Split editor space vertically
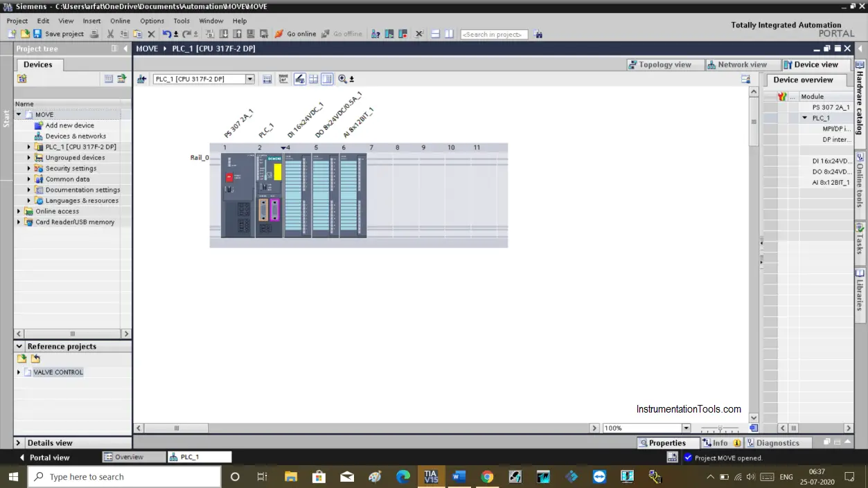Image resolution: width=868 pixels, height=488 pixels. [x=448, y=34]
